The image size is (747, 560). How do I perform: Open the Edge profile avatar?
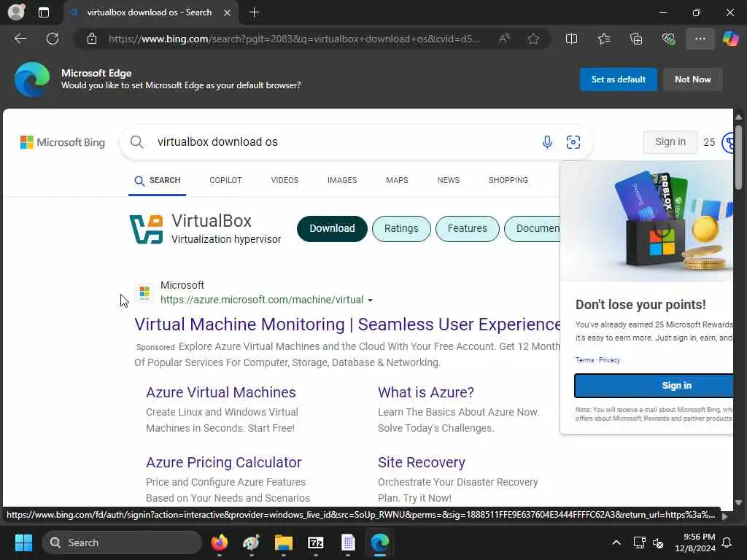point(16,12)
